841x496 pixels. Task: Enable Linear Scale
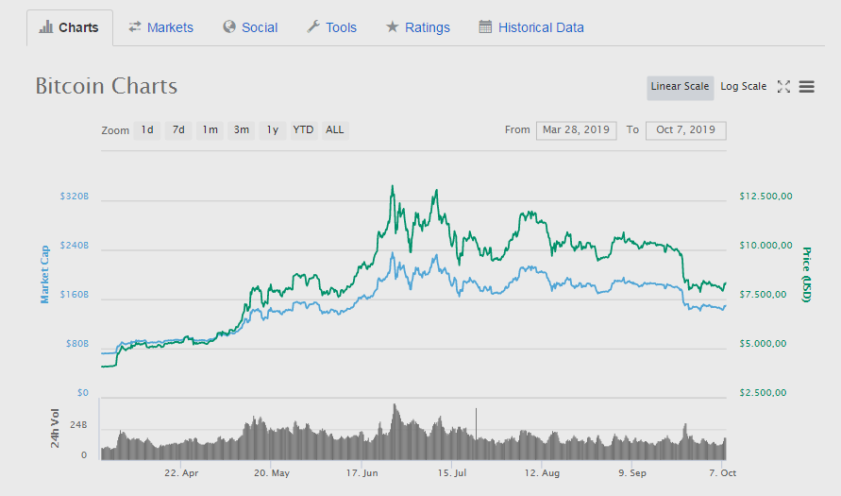[680, 87]
